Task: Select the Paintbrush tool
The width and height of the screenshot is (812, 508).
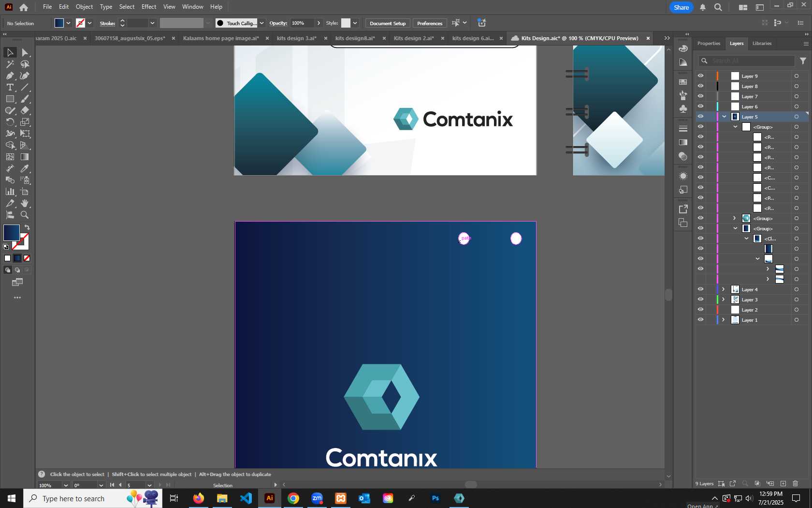Action: coord(25,99)
